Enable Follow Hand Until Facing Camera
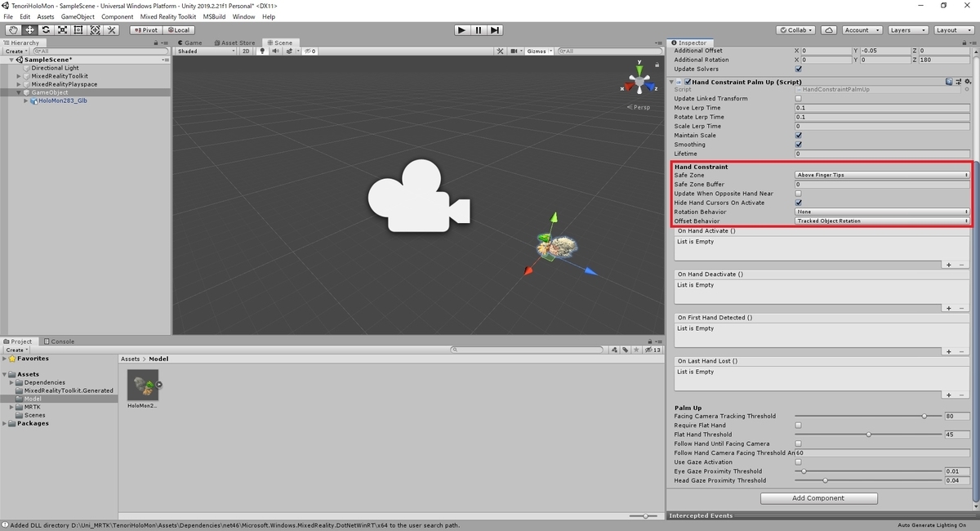 [x=798, y=444]
